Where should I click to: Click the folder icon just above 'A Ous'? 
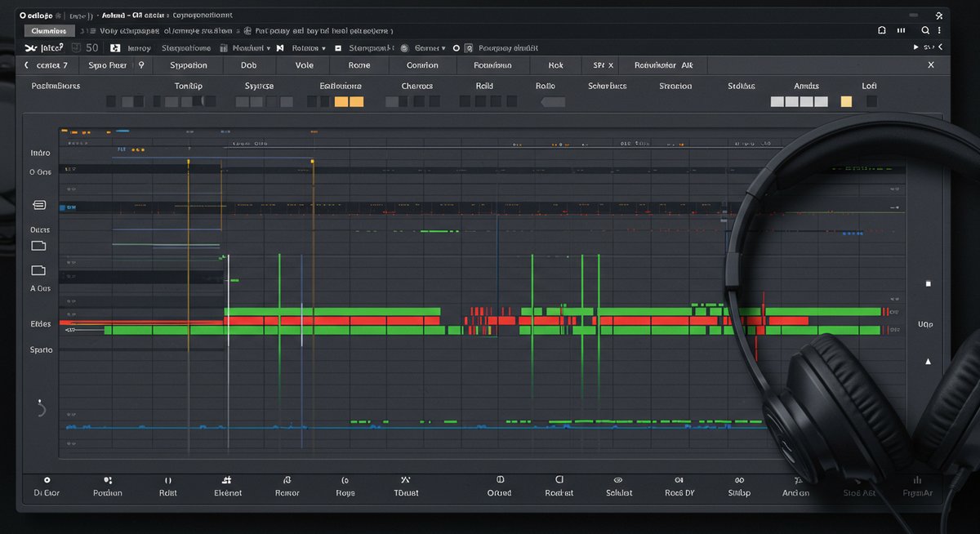[38, 270]
